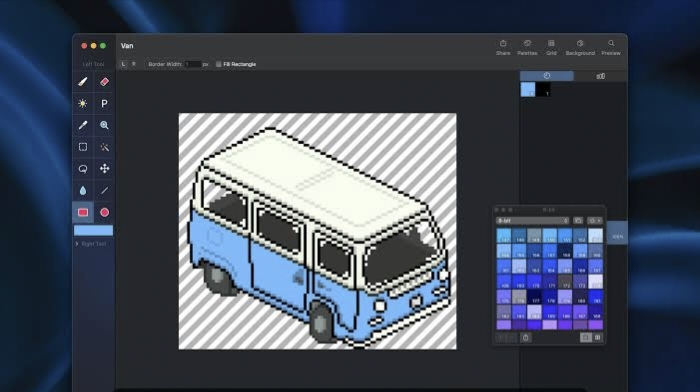This screenshot has width=700, height=392.
Task: Choose the Rectangular selection tool
Action: tap(83, 147)
